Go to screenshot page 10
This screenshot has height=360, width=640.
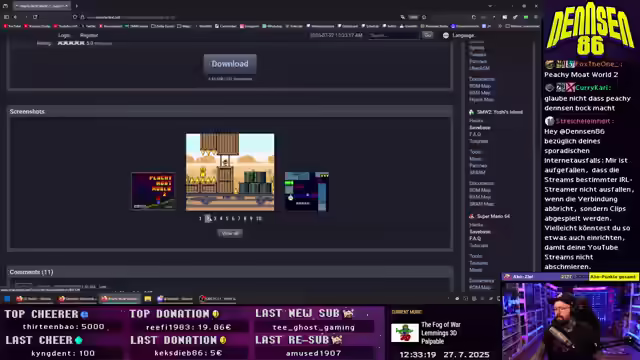(259, 219)
